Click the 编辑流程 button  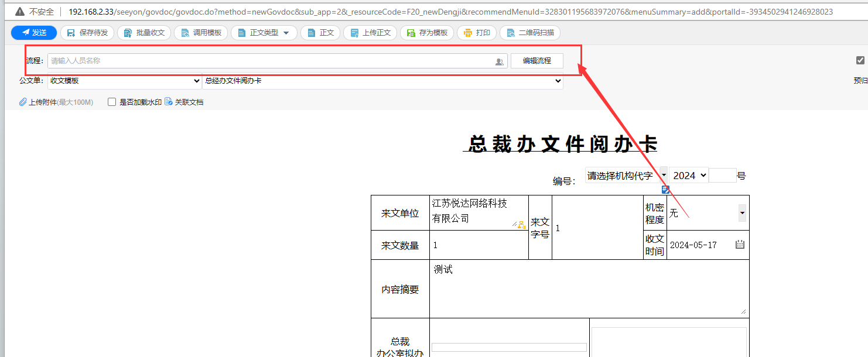pos(536,61)
